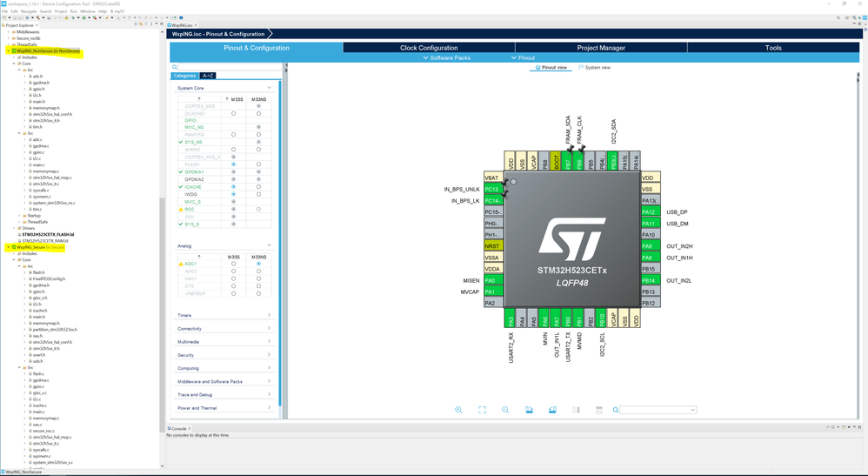The height and width of the screenshot is (476, 868).
Task: Select M33S radio for RAMCFG
Action: pos(234,135)
